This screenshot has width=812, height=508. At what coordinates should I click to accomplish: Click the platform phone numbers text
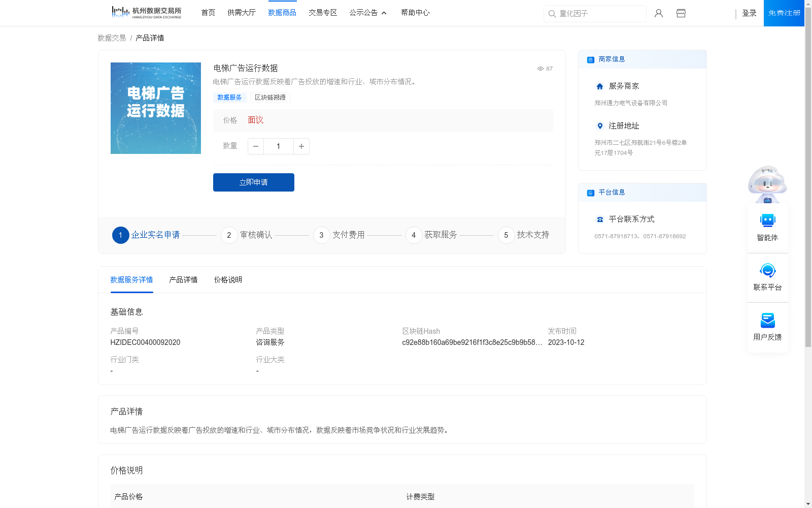(x=640, y=236)
